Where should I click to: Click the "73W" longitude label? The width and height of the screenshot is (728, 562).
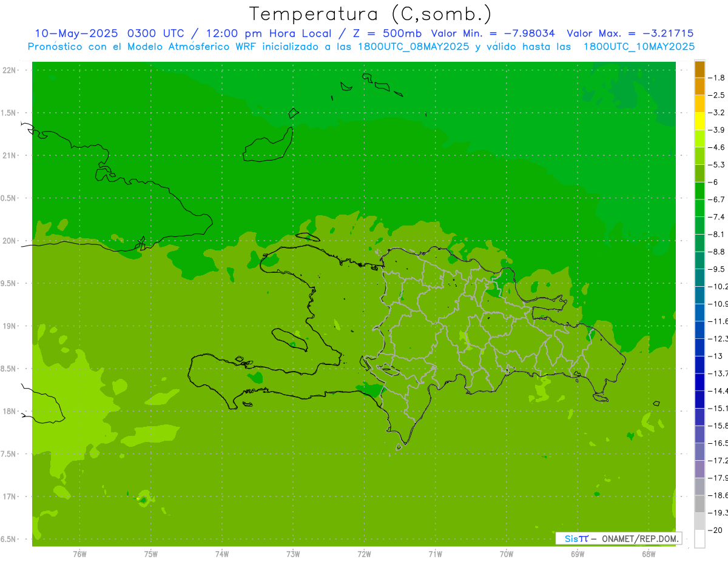[293, 554]
